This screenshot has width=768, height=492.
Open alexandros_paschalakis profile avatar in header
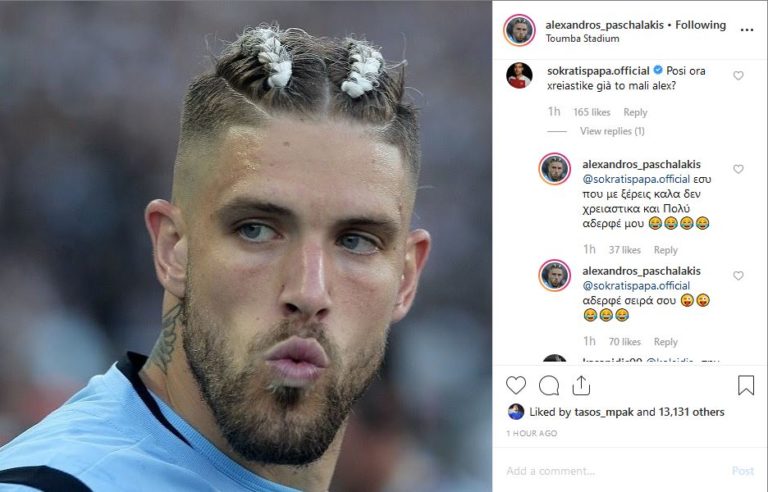[x=519, y=30]
